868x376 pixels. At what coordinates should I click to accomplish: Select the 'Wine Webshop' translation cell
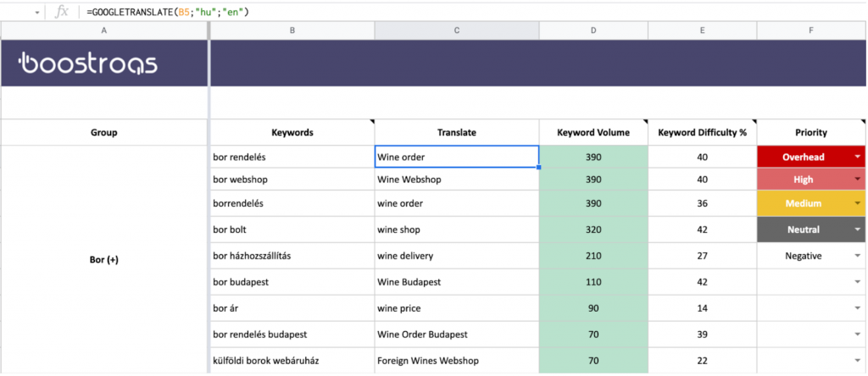(x=457, y=180)
